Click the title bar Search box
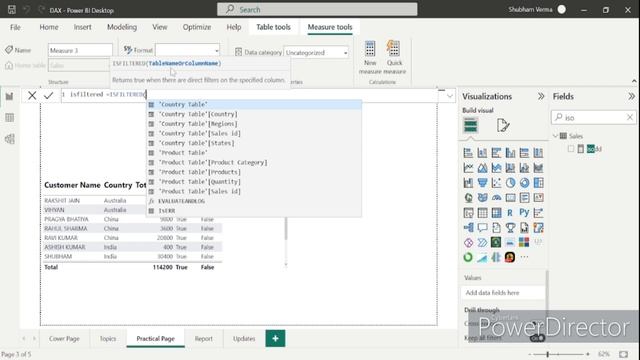 tap(317, 9)
